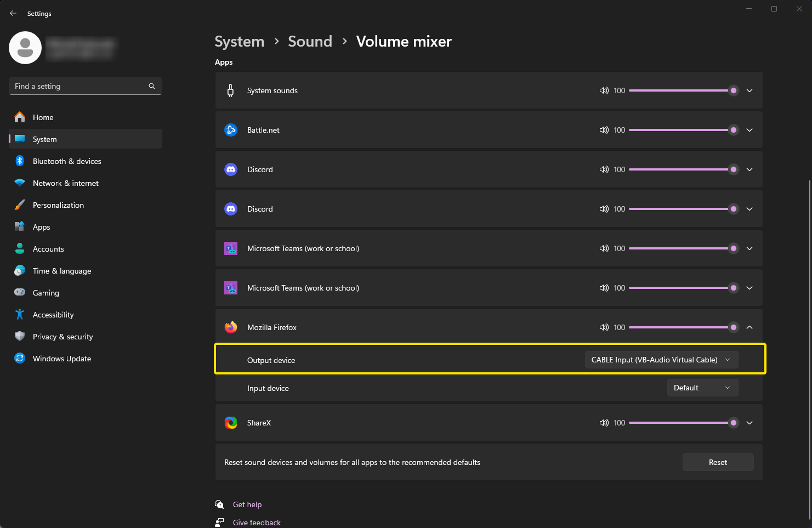
Task: Mute Mozilla Firefox with its speaker icon
Action: [604, 327]
